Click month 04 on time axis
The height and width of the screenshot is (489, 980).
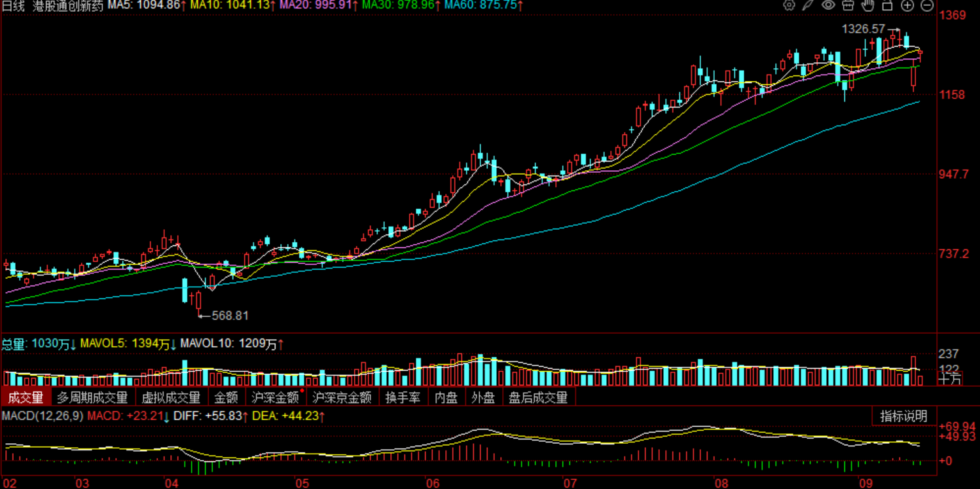(172, 483)
